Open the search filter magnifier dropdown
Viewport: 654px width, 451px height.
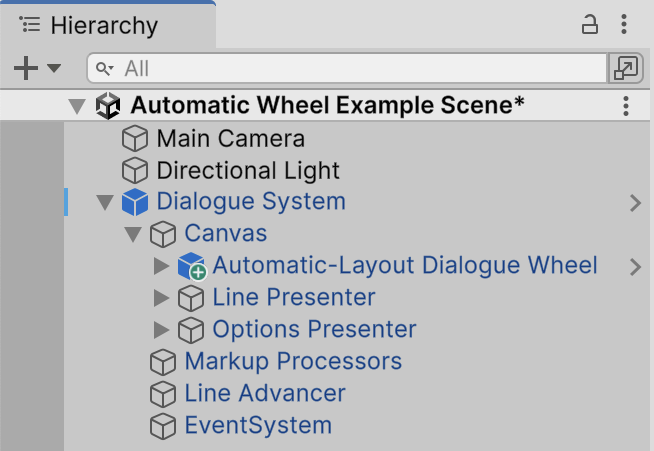coord(104,68)
